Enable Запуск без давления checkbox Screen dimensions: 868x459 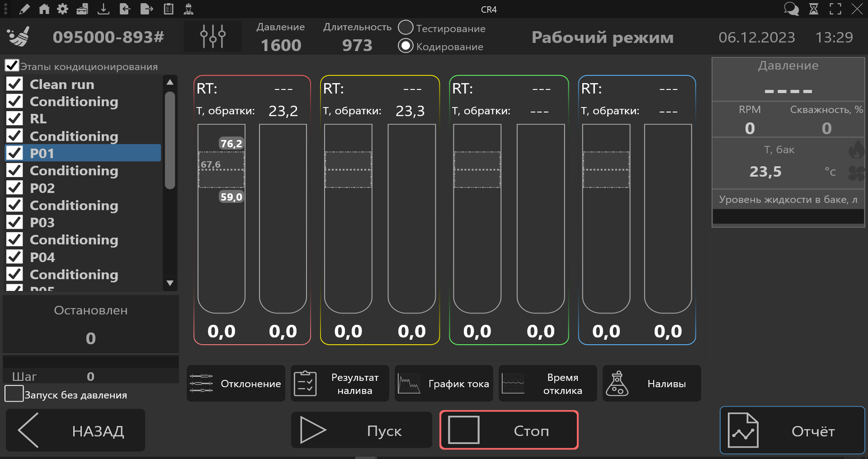pos(14,393)
